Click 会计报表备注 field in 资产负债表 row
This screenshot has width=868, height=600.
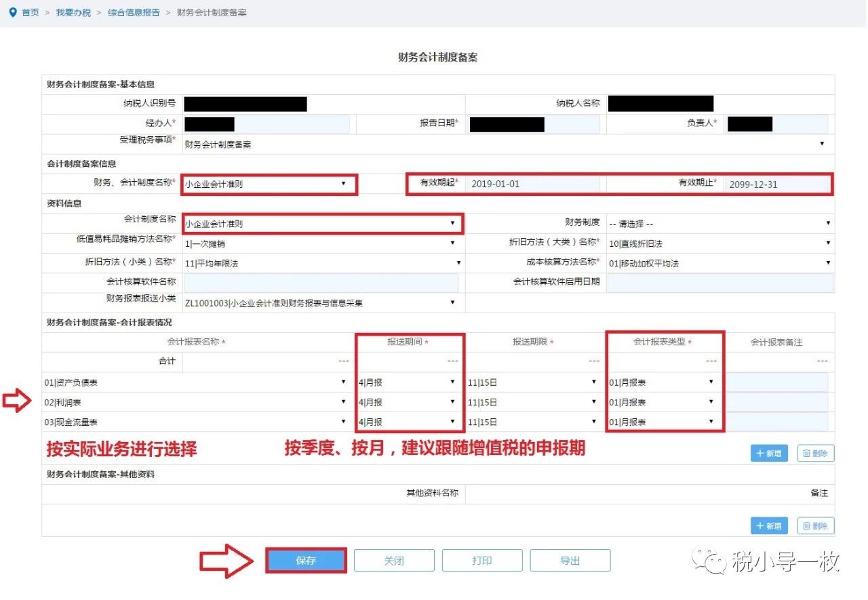click(x=777, y=382)
